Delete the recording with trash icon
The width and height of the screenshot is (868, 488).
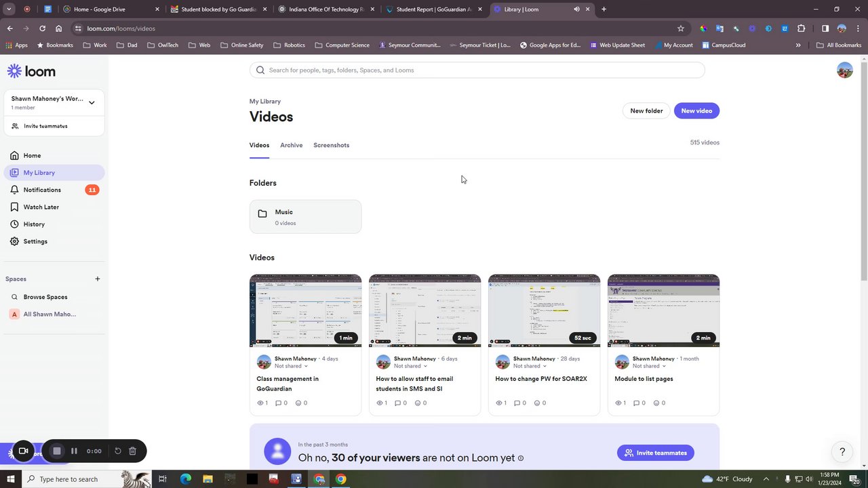pos(133,451)
